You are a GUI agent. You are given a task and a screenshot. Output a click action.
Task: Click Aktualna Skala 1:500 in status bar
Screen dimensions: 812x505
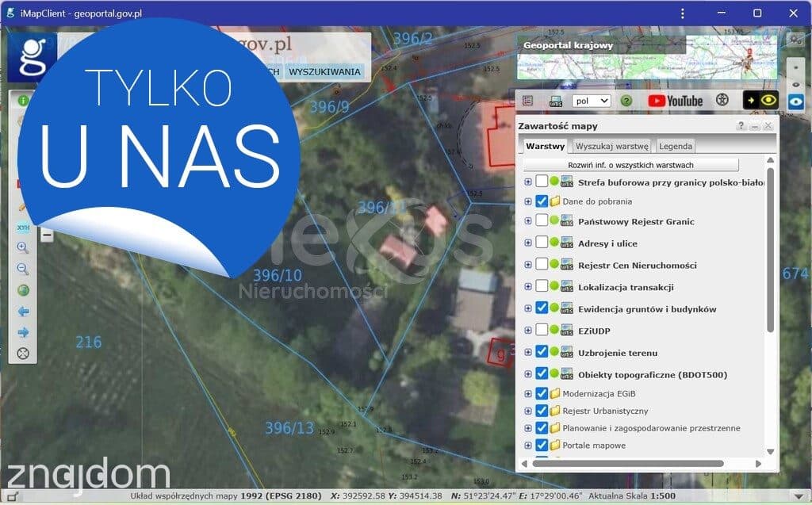pyautogui.click(x=632, y=495)
